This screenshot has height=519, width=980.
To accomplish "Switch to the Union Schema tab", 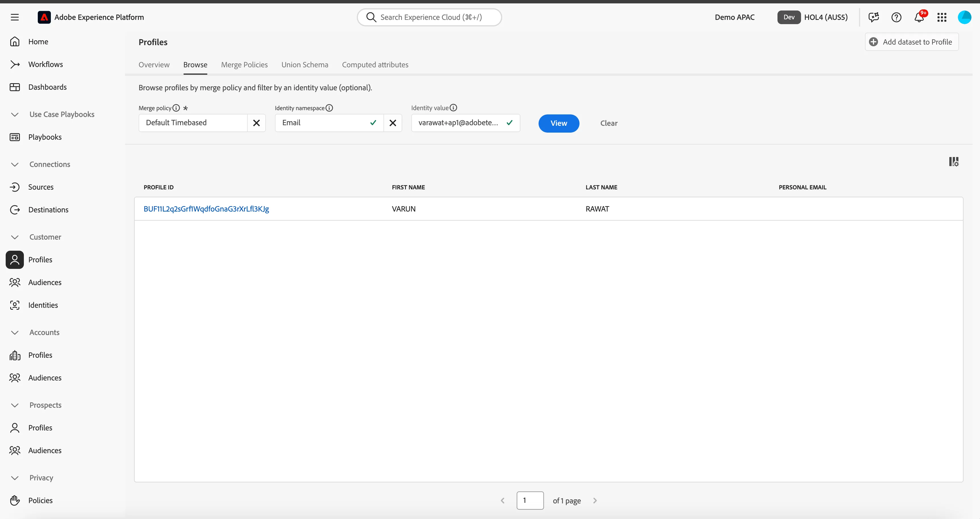I will pyautogui.click(x=305, y=65).
